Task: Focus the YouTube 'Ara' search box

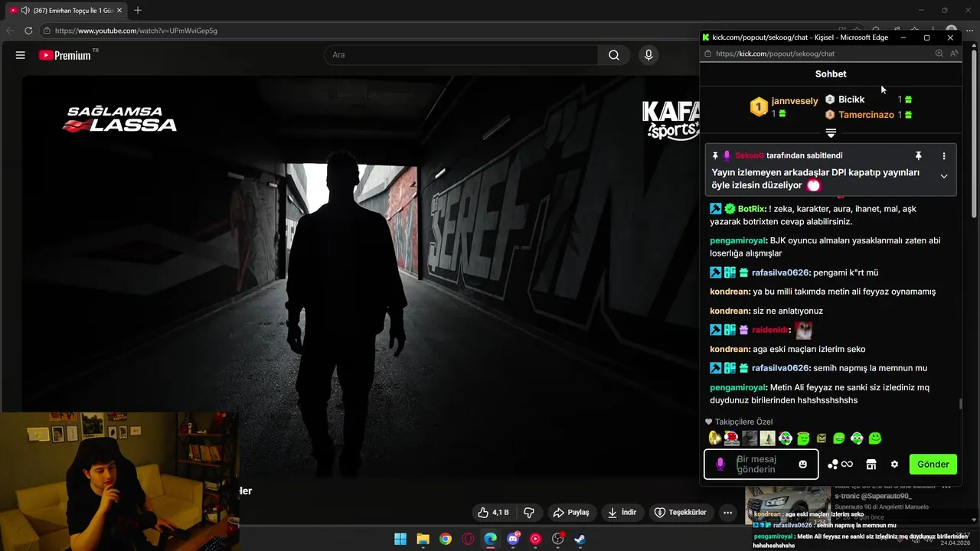Action: pyautogui.click(x=461, y=55)
